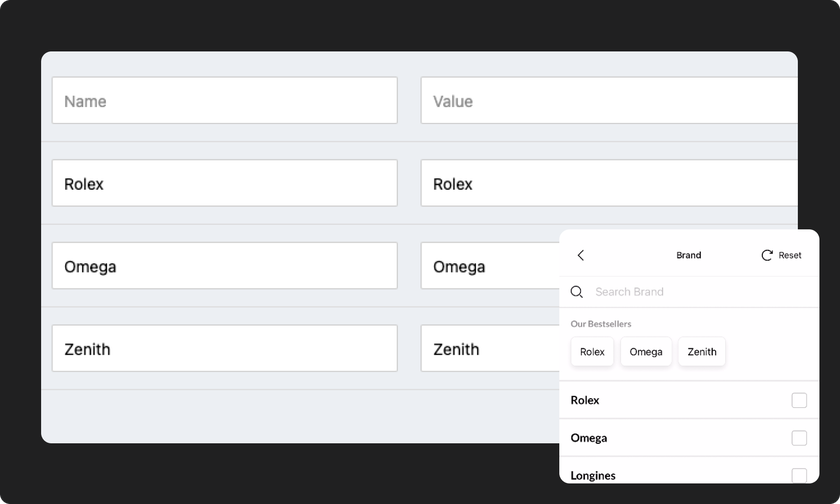
Task: Click the search magnifier icon
Action: coord(577,292)
